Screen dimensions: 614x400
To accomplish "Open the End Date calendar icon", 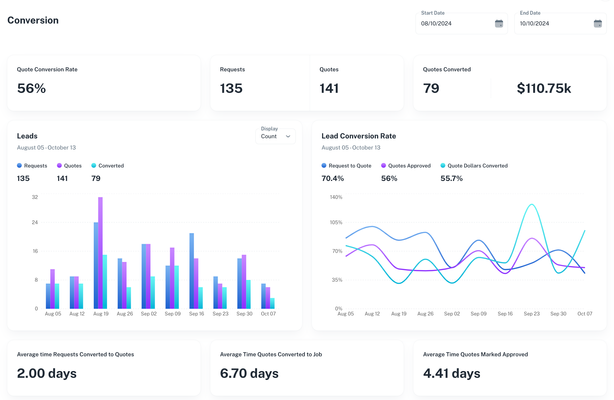I will pyautogui.click(x=597, y=23).
